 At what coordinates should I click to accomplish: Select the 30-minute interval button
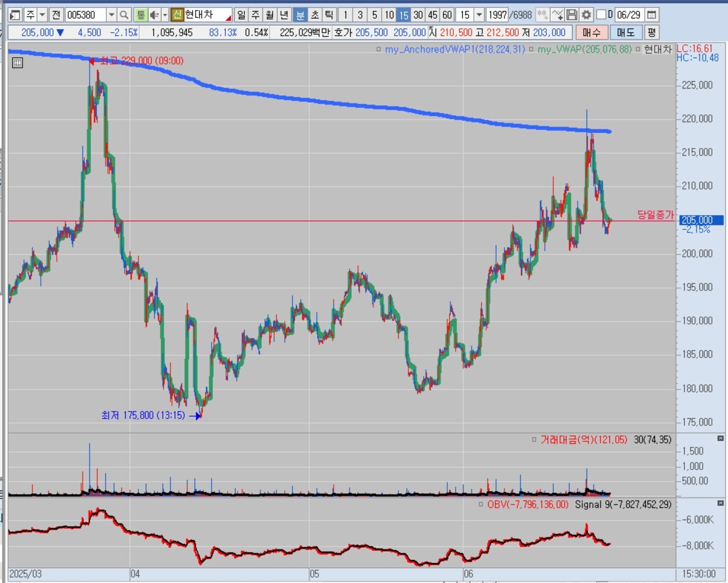[418, 15]
